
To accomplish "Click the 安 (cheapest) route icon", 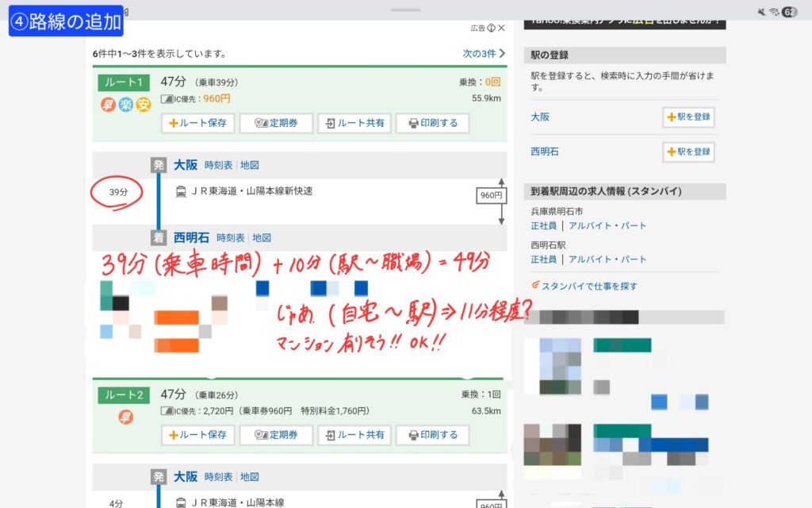I will point(143,104).
